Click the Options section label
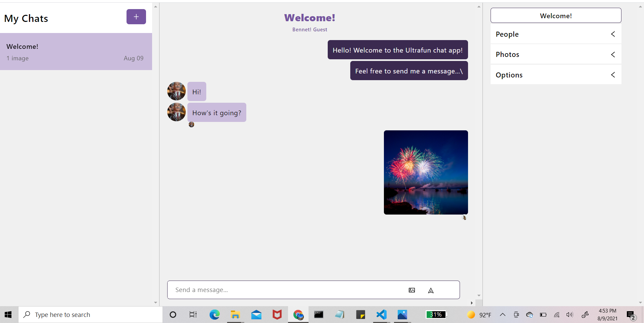The width and height of the screenshot is (644, 323). coord(509,75)
